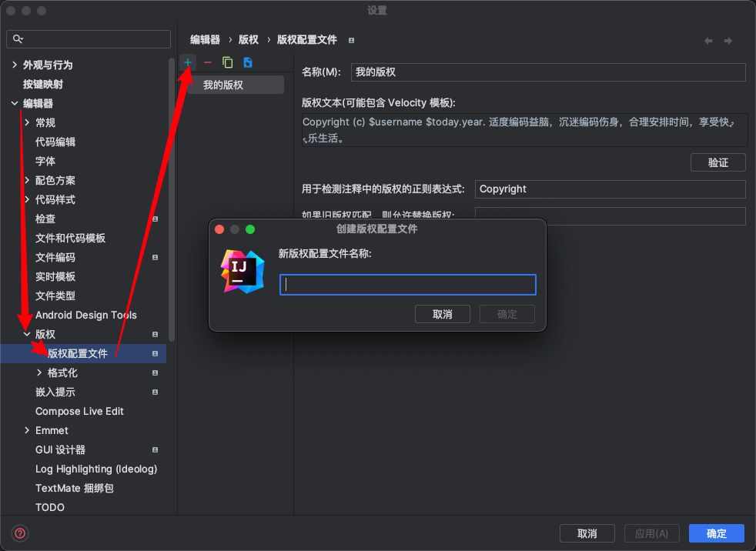Viewport: 756px width, 551px height.
Task: Click the 验证 button
Action: [x=718, y=162]
